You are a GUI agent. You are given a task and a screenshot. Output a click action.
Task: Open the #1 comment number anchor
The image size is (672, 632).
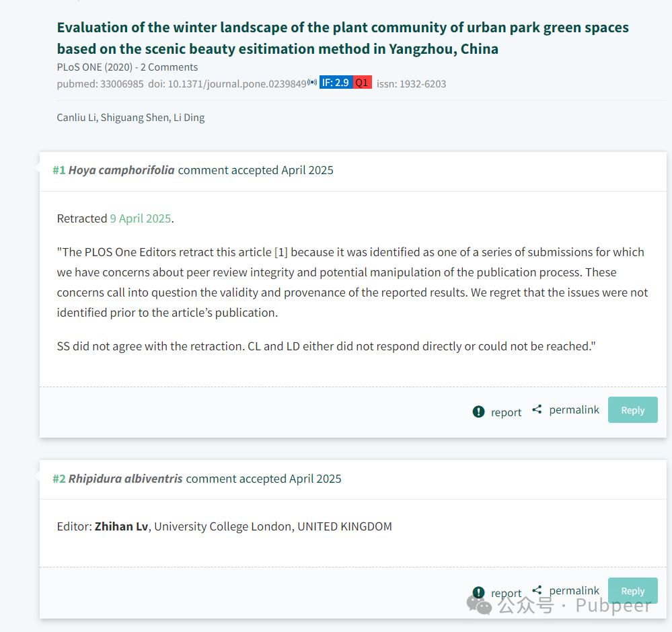coord(59,170)
